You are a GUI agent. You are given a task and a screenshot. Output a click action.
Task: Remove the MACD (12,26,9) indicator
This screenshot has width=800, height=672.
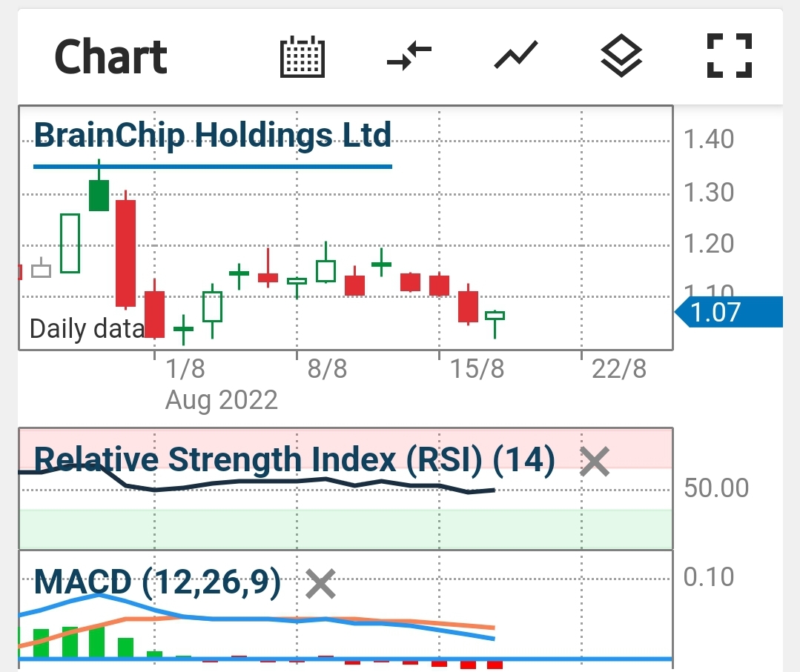[320, 584]
